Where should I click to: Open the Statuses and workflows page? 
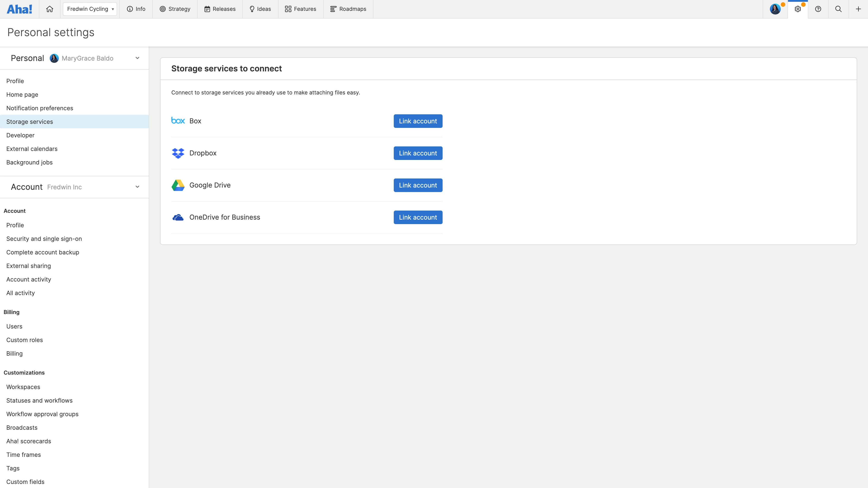pos(39,400)
